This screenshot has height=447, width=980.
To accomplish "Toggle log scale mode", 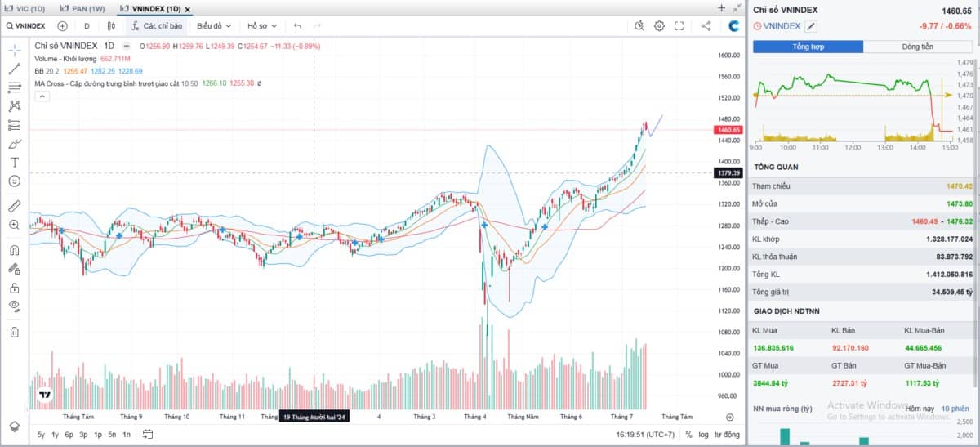I will point(703,435).
